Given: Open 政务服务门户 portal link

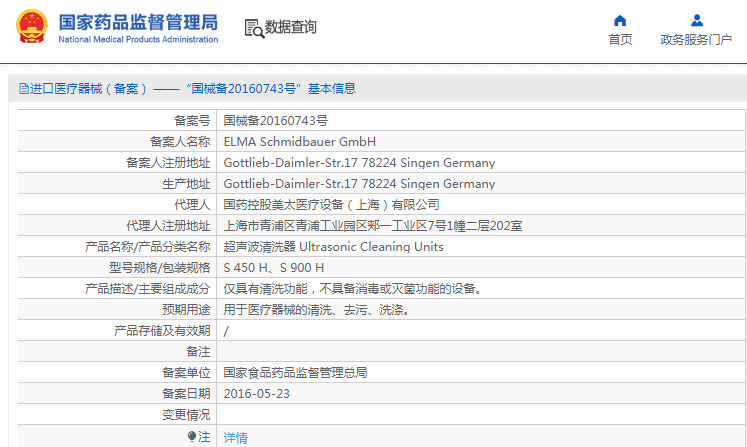Looking at the screenshot, I should (696, 40).
